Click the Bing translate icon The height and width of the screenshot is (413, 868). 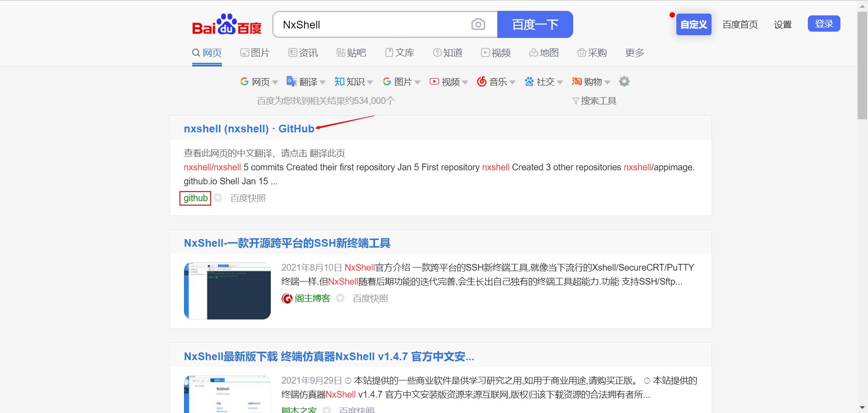pyautogui.click(x=291, y=81)
